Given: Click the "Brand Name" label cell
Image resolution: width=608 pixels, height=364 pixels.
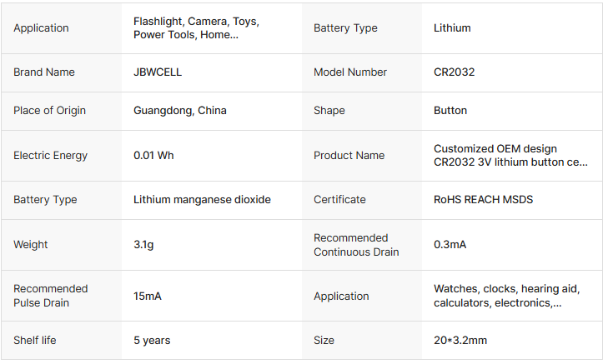Looking at the screenshot, I should [44, 72].
